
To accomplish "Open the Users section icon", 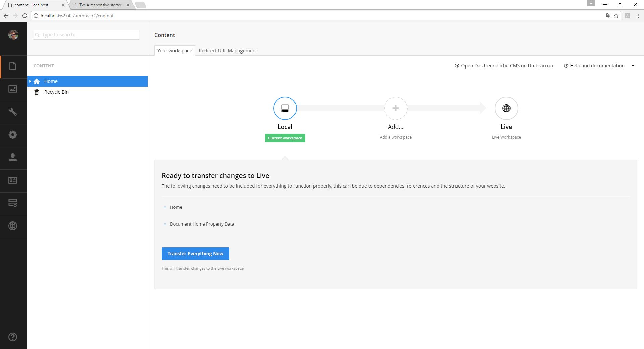I will 13,158.
